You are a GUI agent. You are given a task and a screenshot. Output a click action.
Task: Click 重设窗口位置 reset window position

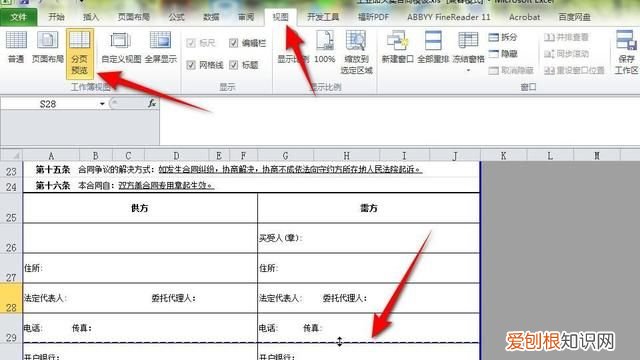click(574, 70)
